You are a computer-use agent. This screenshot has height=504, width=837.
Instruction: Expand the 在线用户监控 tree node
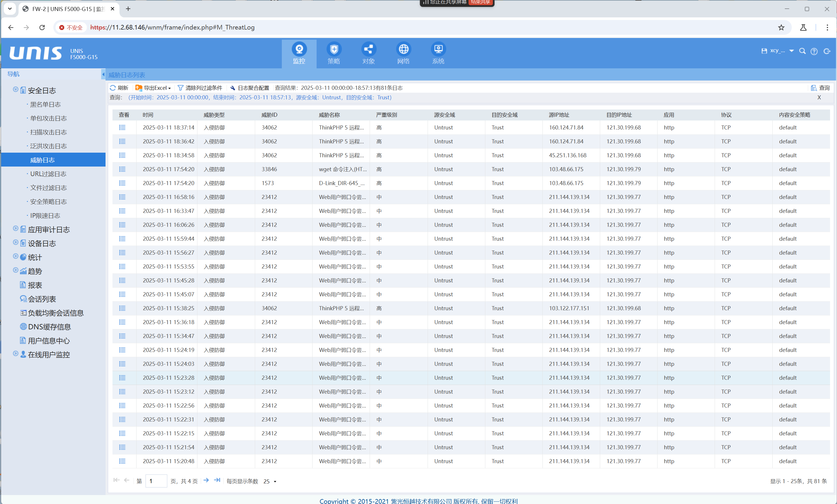pos(15,354)
